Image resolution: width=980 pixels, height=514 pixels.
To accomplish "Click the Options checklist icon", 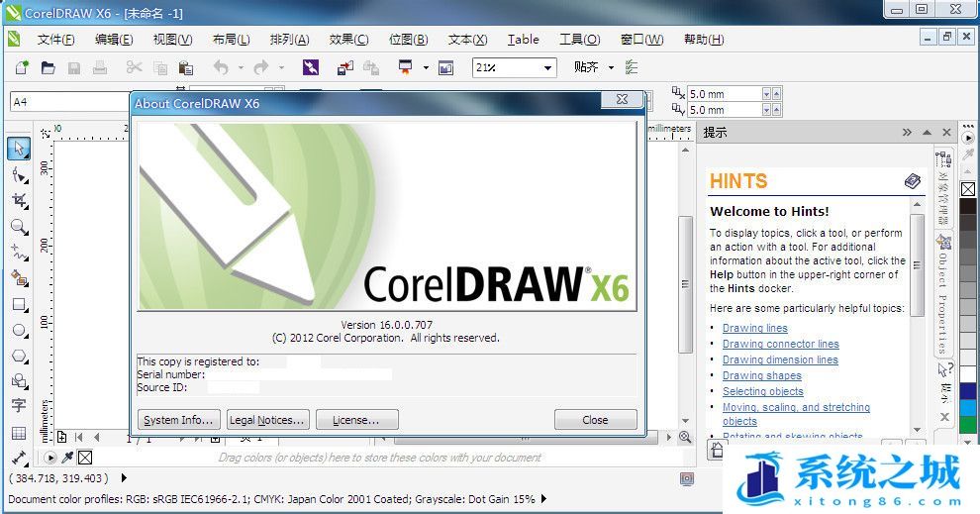I will (632, 67).
